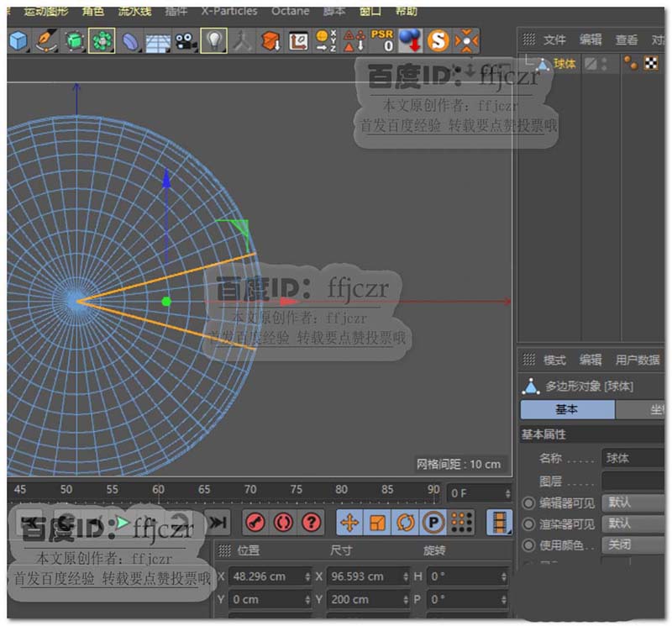Click the XYZ axis align icon

click(x=326, y=41)
